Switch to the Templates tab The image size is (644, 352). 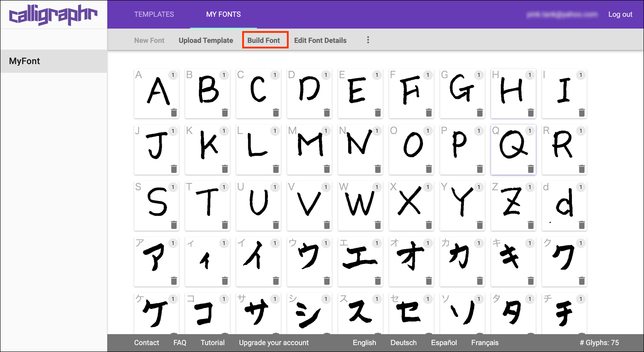click(x=154, y=14)
